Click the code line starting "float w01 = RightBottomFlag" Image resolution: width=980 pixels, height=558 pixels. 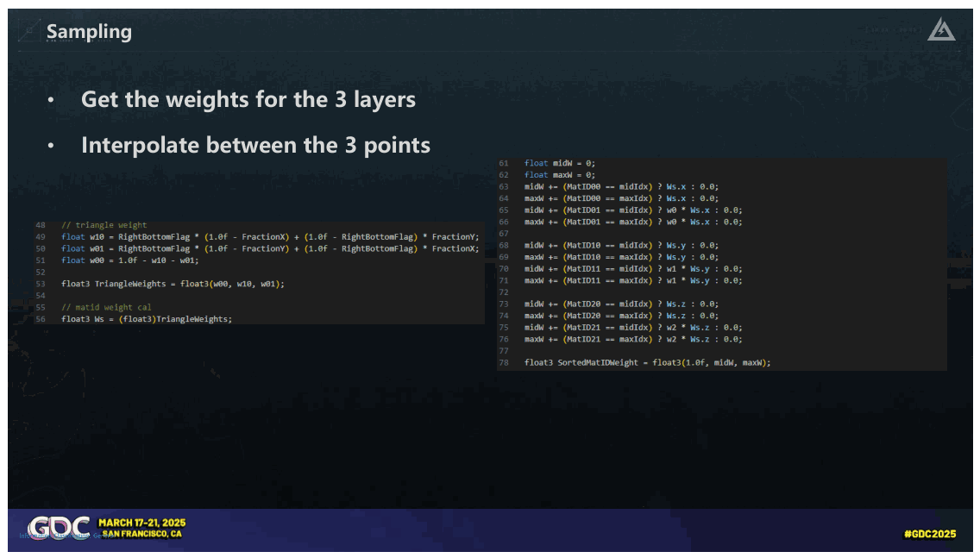point(270,248)
